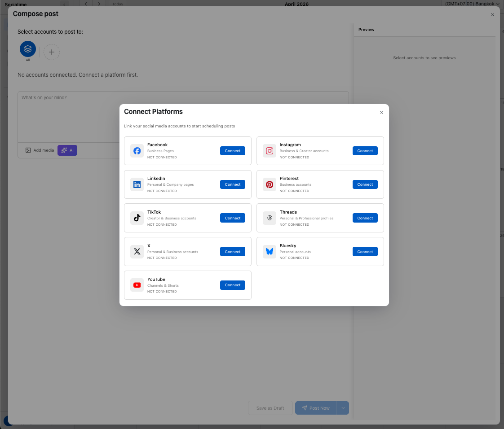The height and width of the screenshot is (429, 504).
Task: Publish with the Post Now button
Action: coord(316,408)
